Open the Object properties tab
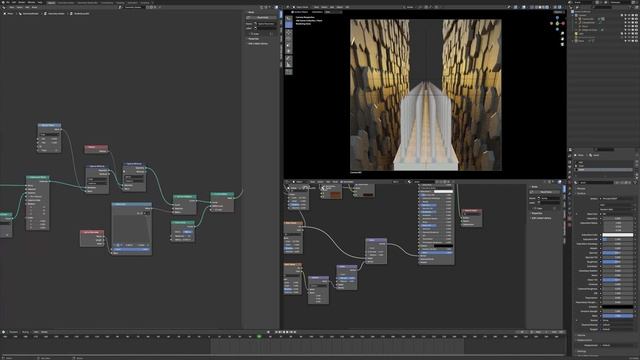The height and width of the screenshot is (360, 640). tap(570, 188)
